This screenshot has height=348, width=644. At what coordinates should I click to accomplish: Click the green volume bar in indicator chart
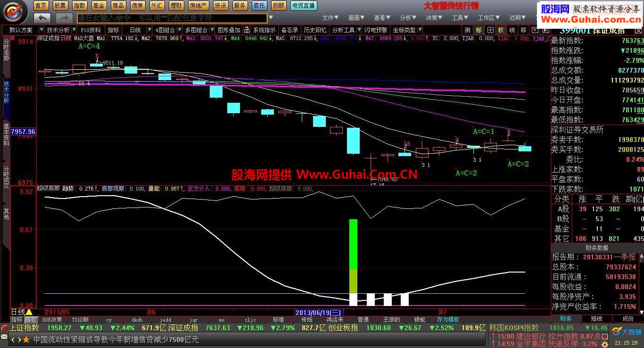(353, 244)
